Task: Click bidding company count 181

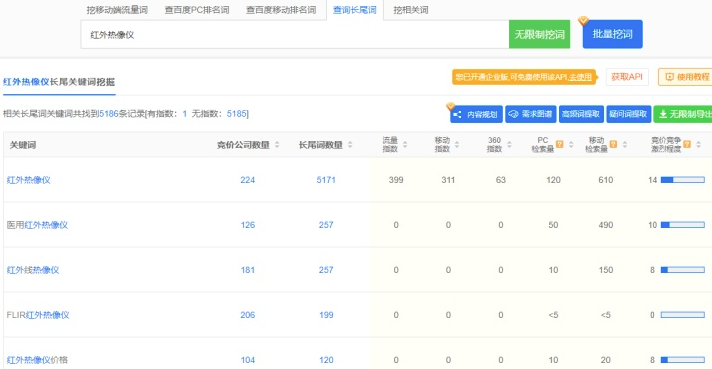Action: (x=247, y=270)
